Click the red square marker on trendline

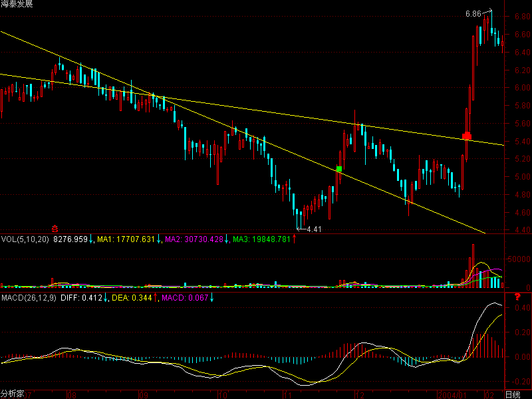(x=467, y=136)
